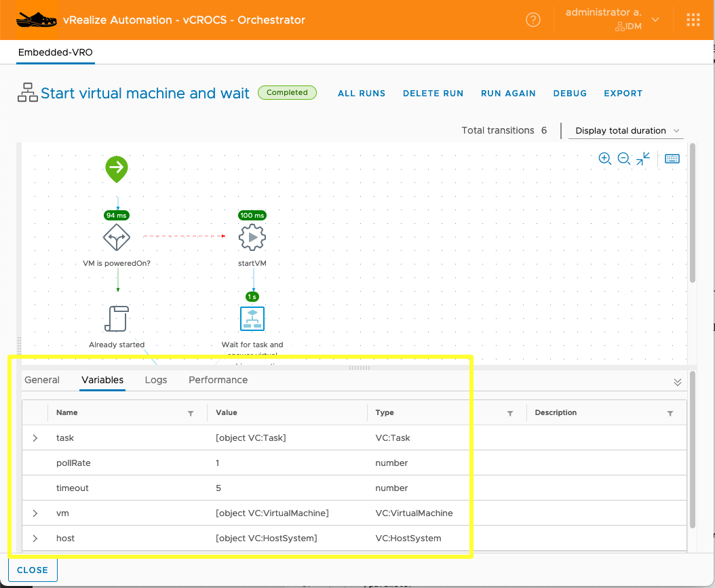Viewport: 715px width, 588px height.
Task: Open the Display total duration dropdown
Action: [625, 131]
